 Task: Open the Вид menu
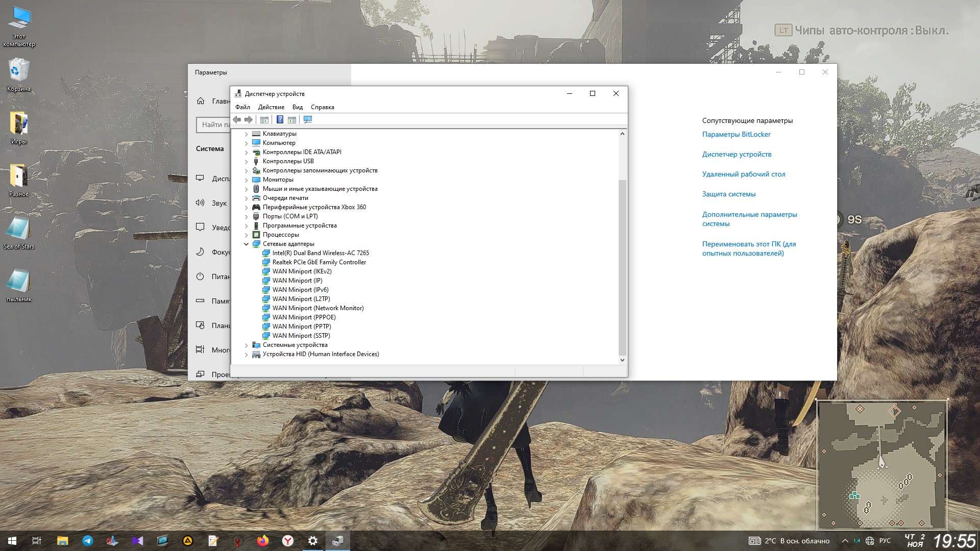[298, 107]
